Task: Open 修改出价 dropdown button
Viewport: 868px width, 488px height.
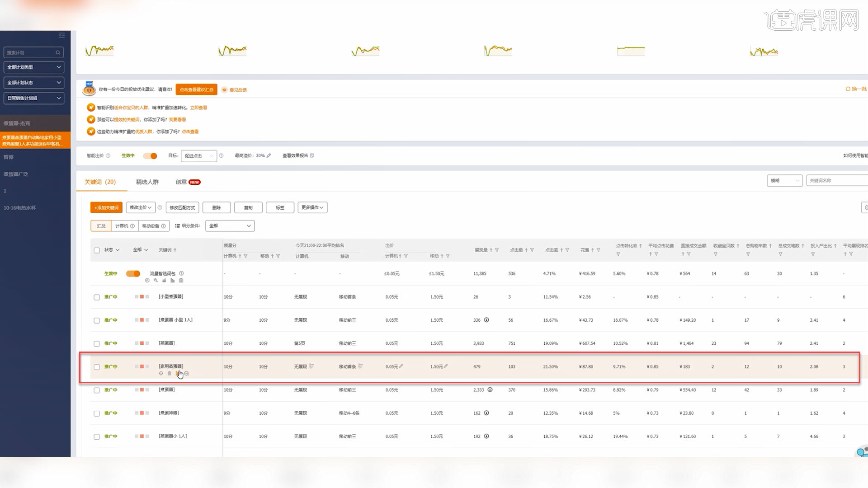Action: [141, 207]
